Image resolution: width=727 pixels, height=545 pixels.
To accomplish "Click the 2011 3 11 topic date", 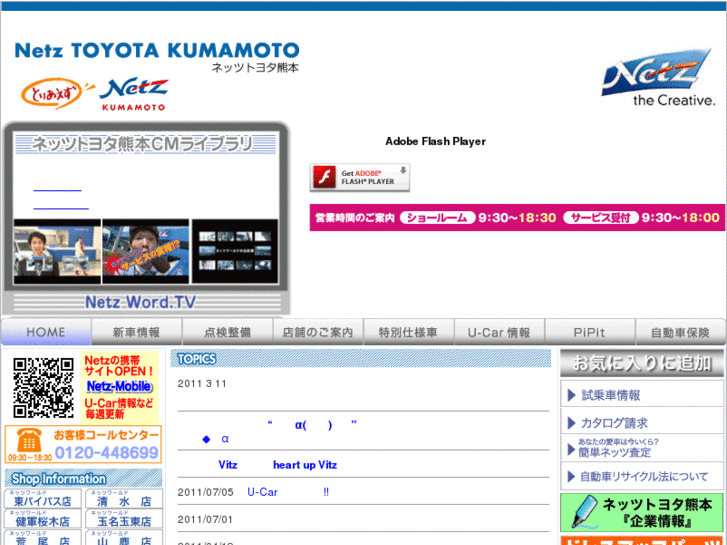I will [x=202, y=384].
